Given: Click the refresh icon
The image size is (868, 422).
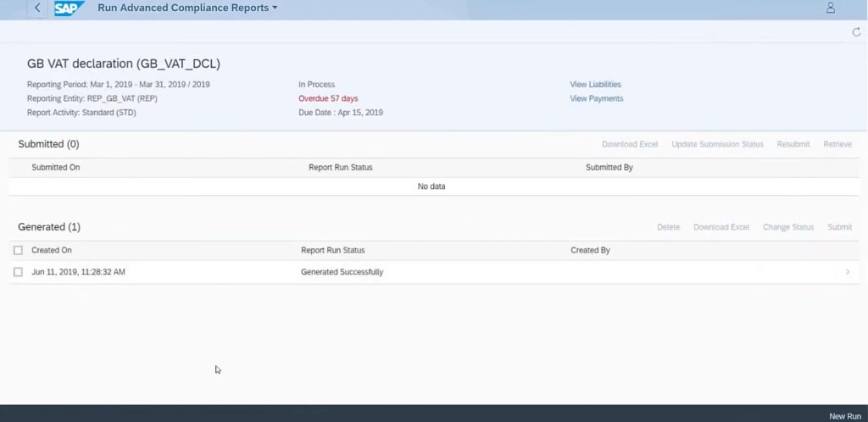Looking at the screenshot, I should (856, 32).
